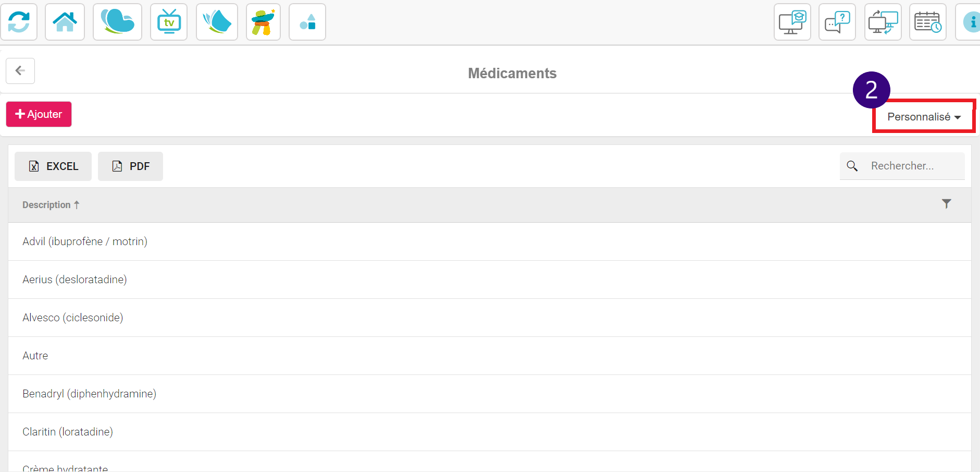Open the help chat question icon
Viewport: 980px width, 472px height.
[x=837, y=22]
